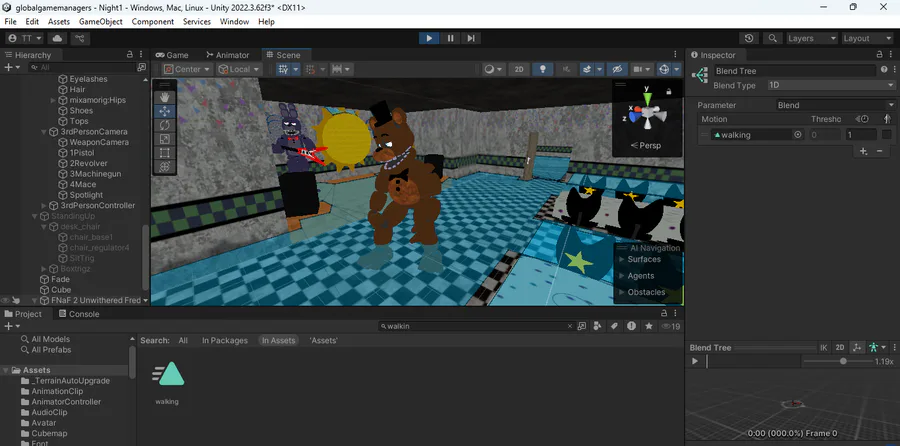This screenshot has width=900, height=446.
Task: Collapse the 3rdPersonCamera hierarchy item
Action: [44, 131]
